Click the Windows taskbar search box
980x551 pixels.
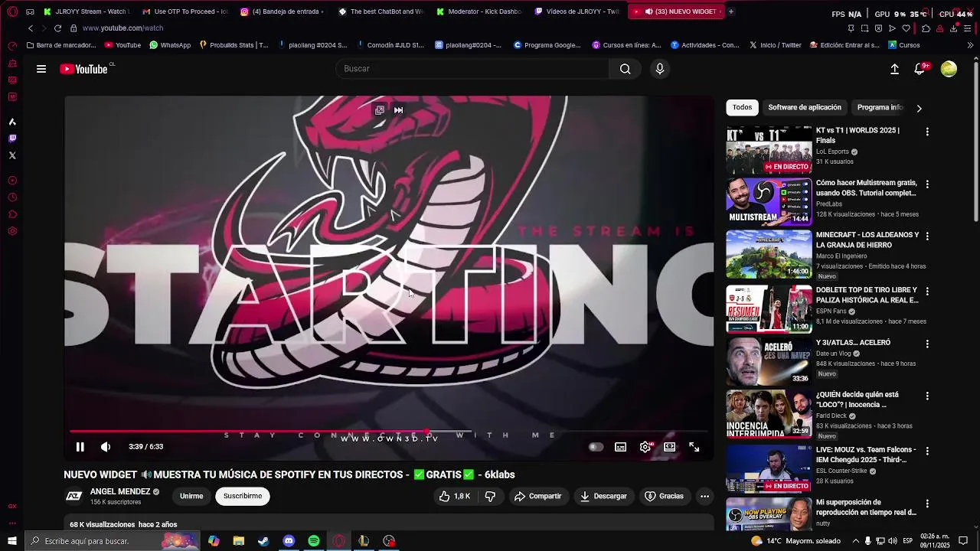[111, 541]
